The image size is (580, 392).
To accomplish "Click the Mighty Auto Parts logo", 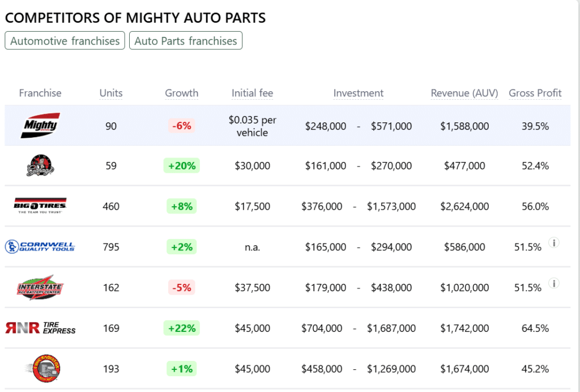I will pyautogui.click(x=40, y=125).
